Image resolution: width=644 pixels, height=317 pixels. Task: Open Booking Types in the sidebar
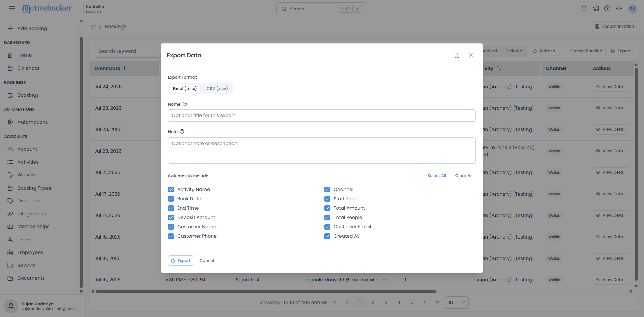click(34, 188)
